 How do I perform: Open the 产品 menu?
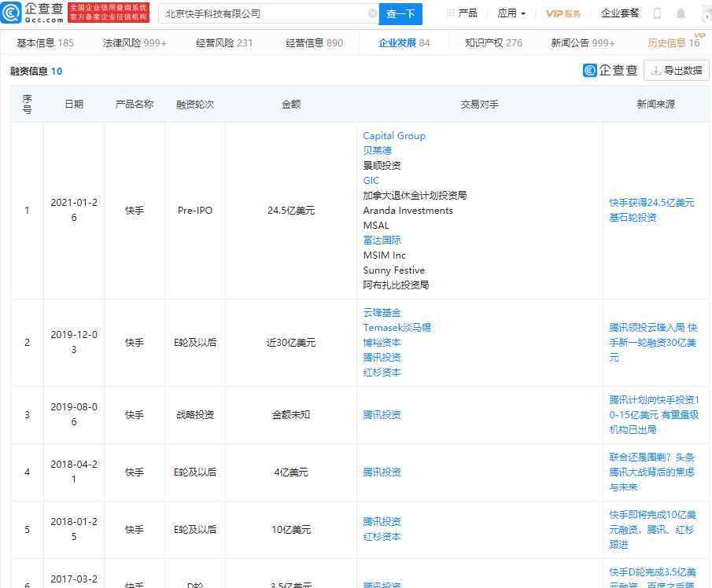click(467, 13)
